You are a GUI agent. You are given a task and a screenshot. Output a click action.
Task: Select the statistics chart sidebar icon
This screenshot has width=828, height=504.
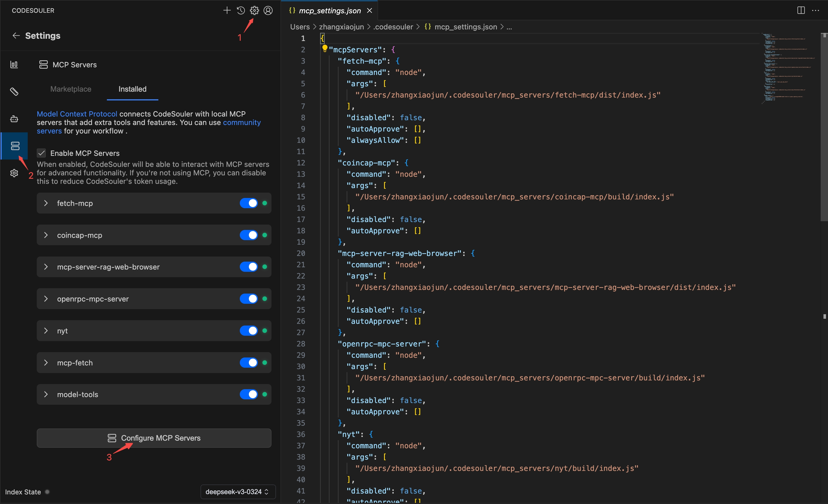14,64
